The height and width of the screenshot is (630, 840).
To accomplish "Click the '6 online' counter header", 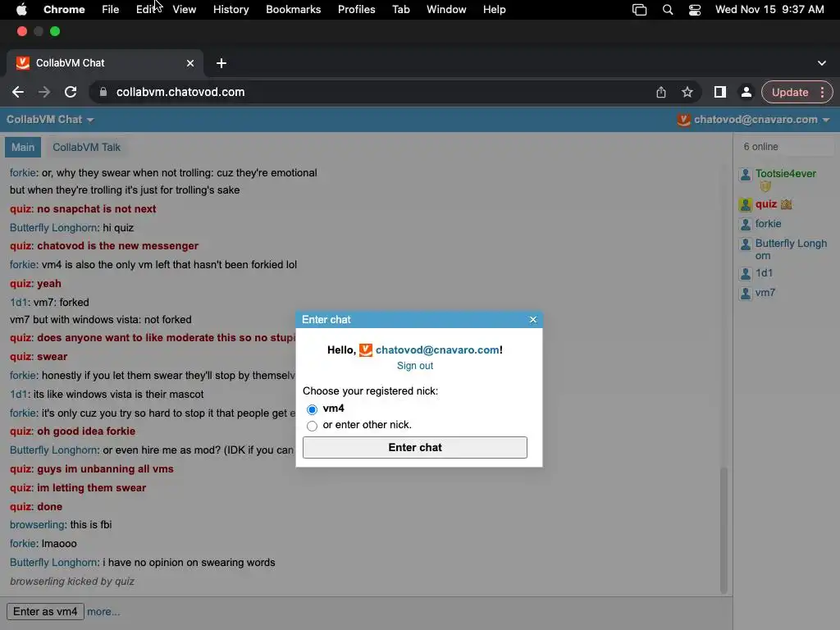I will (x=760, y=147).
